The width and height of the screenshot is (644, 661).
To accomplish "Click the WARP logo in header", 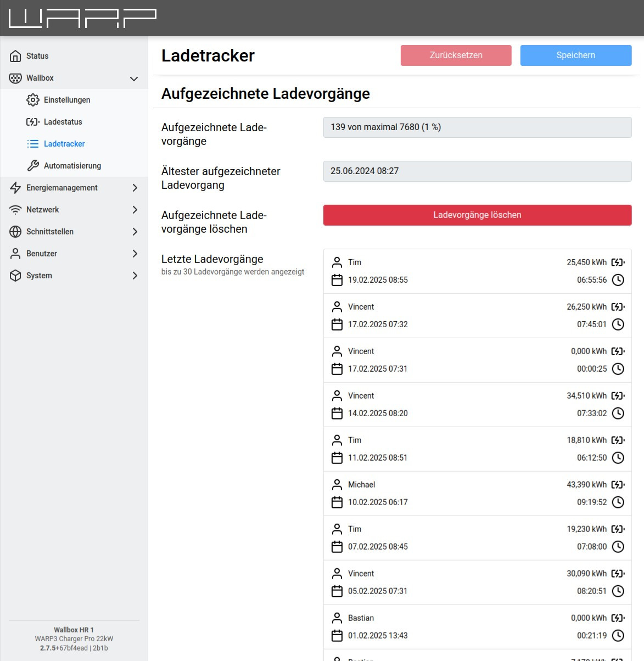I will [x=82, y=18].
